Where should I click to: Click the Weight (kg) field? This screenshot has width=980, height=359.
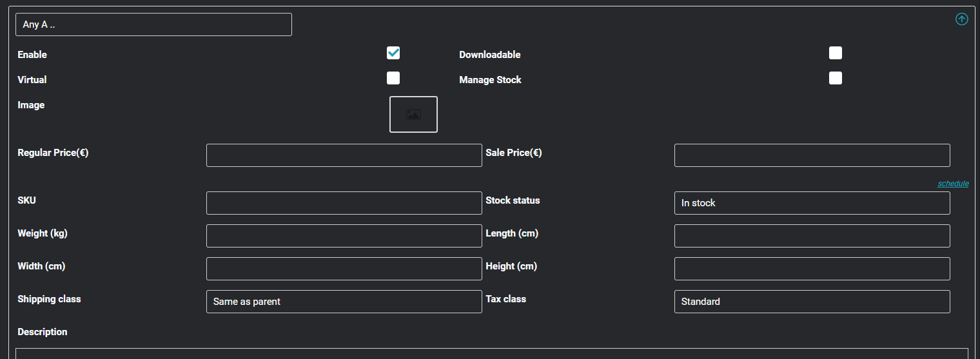[344, 236]
